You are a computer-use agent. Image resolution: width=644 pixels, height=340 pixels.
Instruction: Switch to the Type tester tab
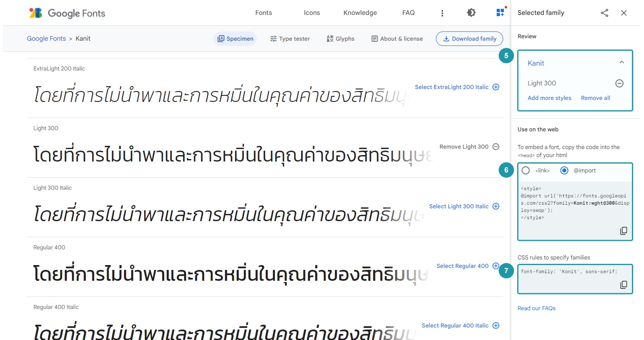[x=290, y=39]
